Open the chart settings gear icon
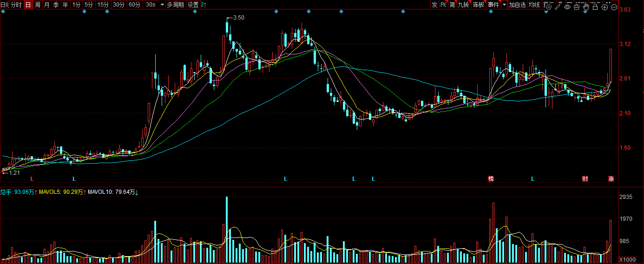Screen dimensions: 644x264 tap(548, 7)
